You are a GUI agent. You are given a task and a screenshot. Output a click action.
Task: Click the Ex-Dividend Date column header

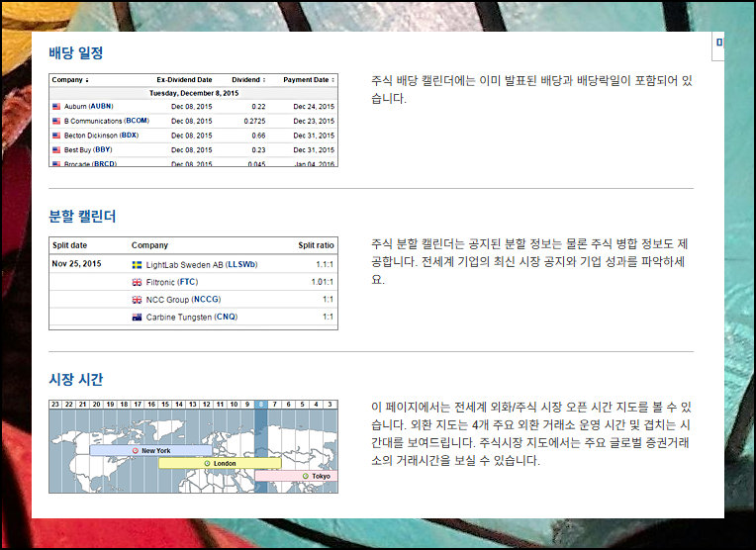tap(184, 80)
